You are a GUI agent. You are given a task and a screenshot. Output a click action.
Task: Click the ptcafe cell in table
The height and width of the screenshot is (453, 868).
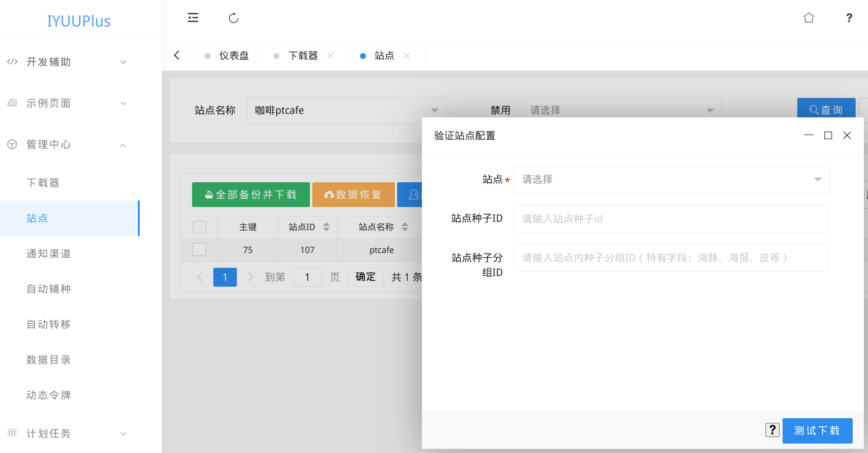[381, 250]
